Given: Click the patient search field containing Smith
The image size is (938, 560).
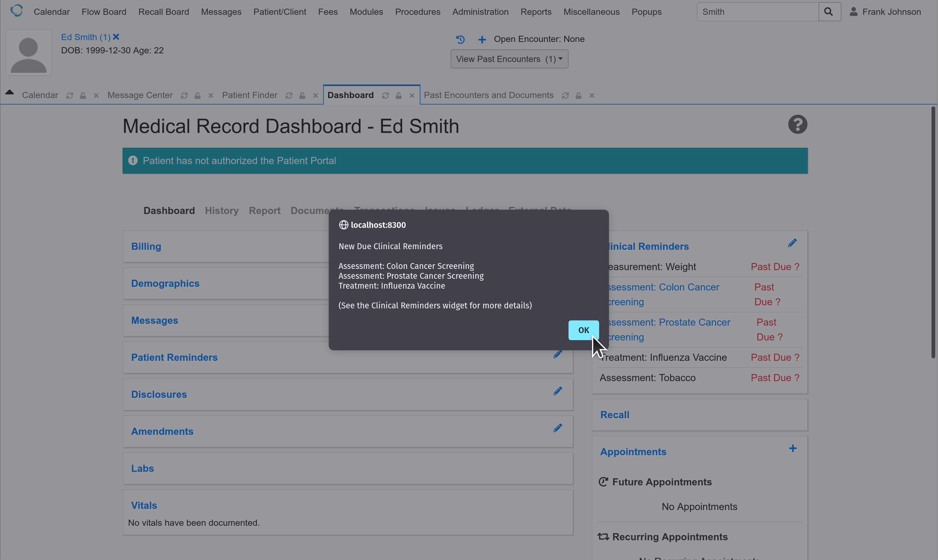Looking at the screenshot, I should pos(757,12).
